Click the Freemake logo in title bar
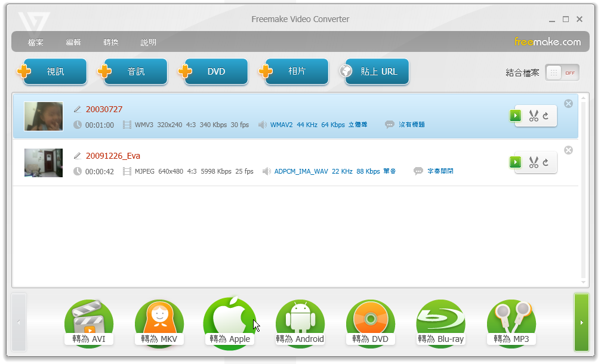 click(34, 23)
